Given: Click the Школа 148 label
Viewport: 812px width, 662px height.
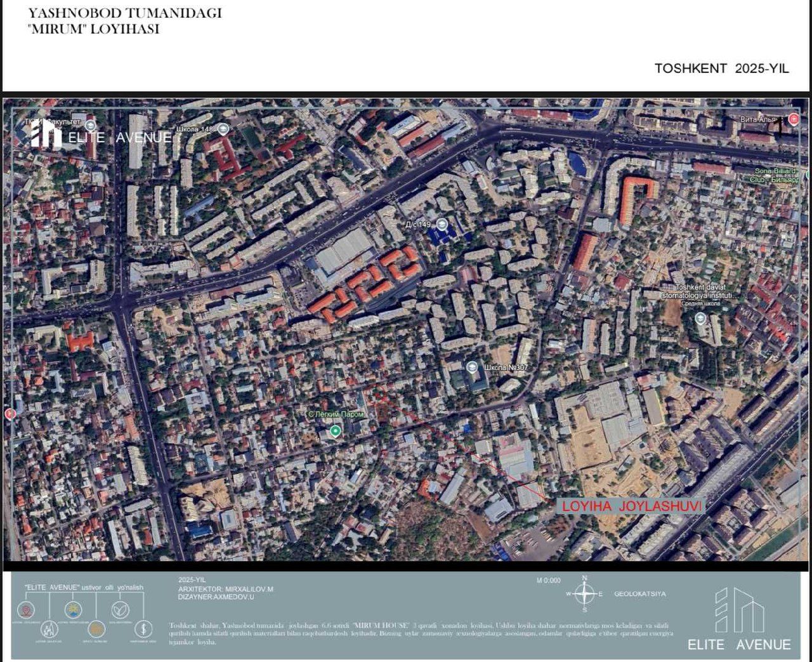Looking at the screenshot, I should tap(196, 129).
